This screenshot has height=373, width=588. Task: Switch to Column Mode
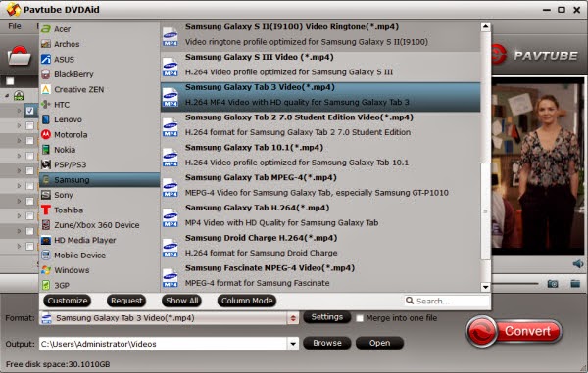click(x=247, y=301)
